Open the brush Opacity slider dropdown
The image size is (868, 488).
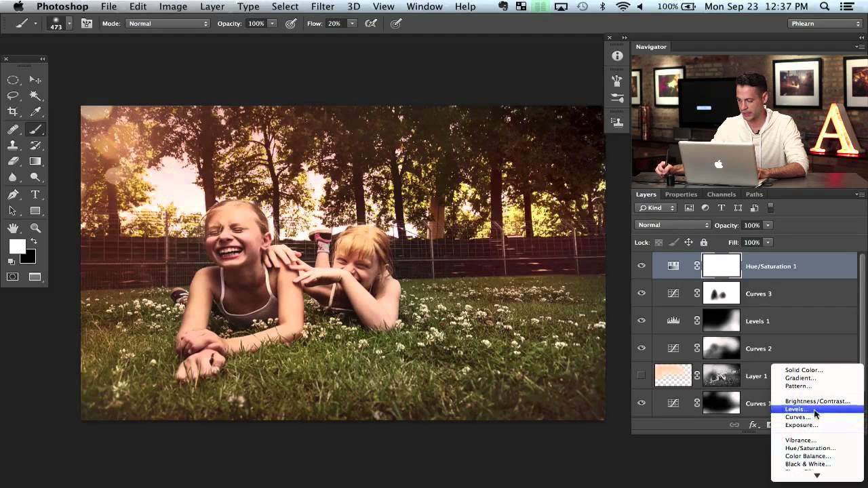pos(272,23)
